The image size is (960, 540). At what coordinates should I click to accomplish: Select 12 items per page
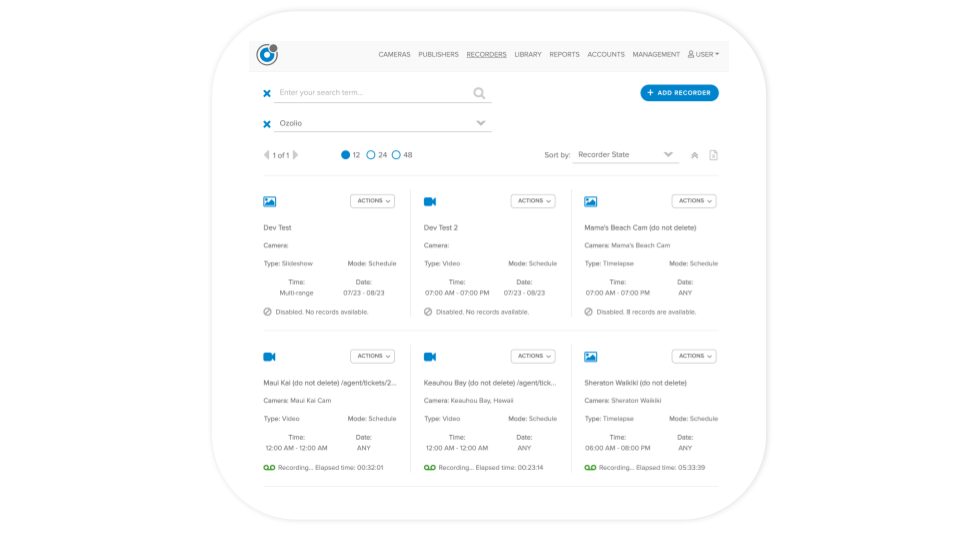pos(345,155)
